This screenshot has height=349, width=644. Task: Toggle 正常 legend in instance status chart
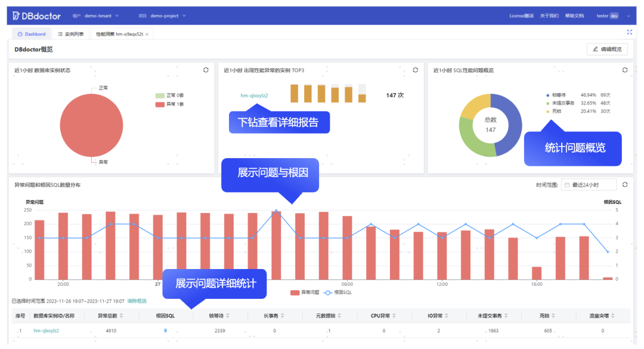point(169,95)
